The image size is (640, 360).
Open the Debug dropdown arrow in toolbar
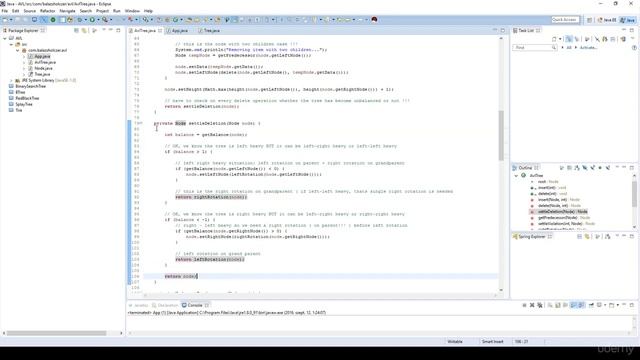[85, 20]
